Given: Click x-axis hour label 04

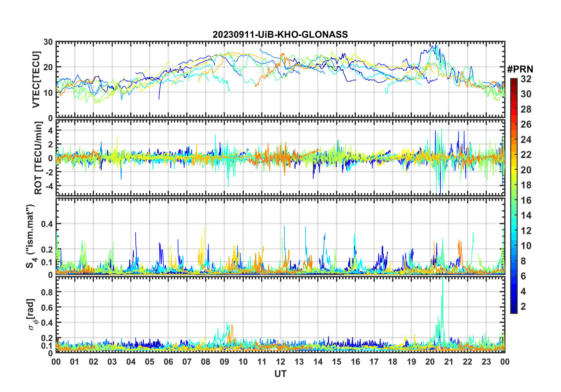Looking at the screenshot, I should 131,362.
